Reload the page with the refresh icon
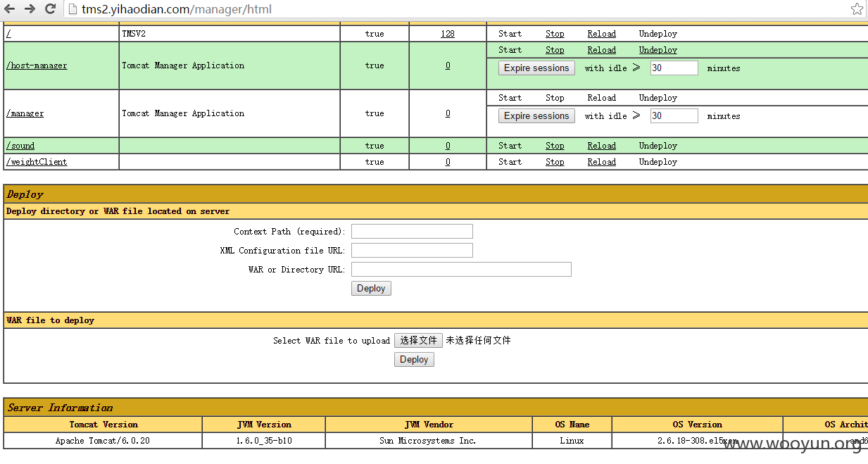The height and width of the screenshot is (464, 868). (x=51, y=9)
